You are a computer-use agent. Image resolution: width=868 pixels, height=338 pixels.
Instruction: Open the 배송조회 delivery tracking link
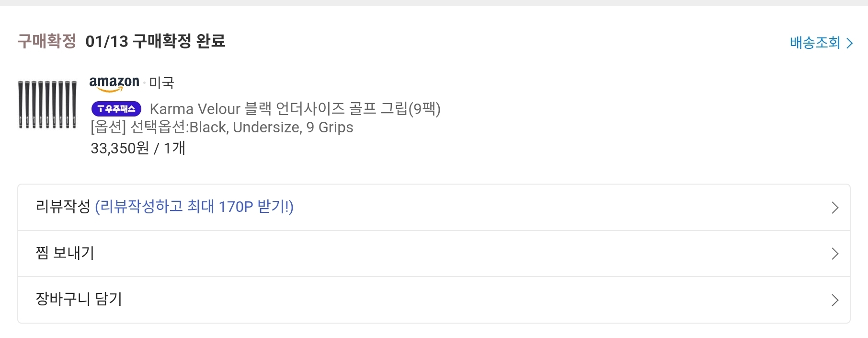point(815,43)
